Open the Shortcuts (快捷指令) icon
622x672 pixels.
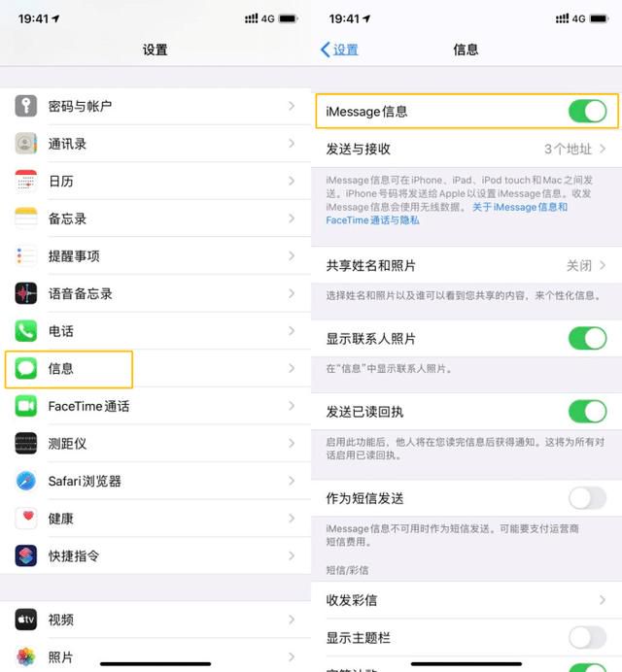(25, 555)
